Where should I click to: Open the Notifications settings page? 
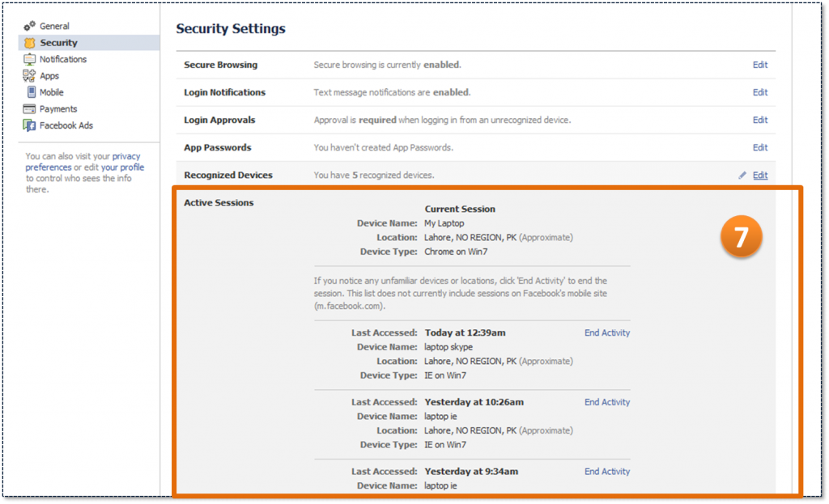(x=63, y=59)
